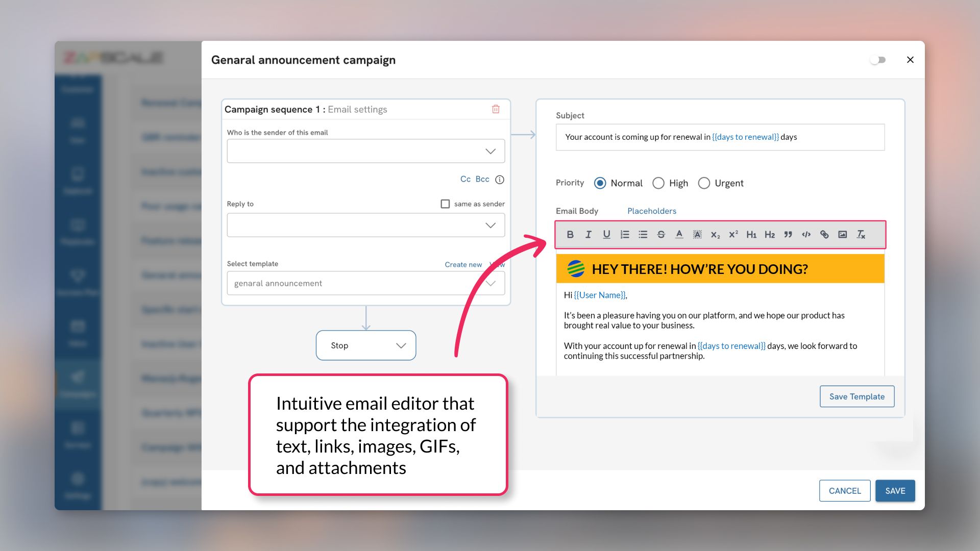The image size is (980, 551).
Task: Select High priority radio button
Action: (657, 183)
